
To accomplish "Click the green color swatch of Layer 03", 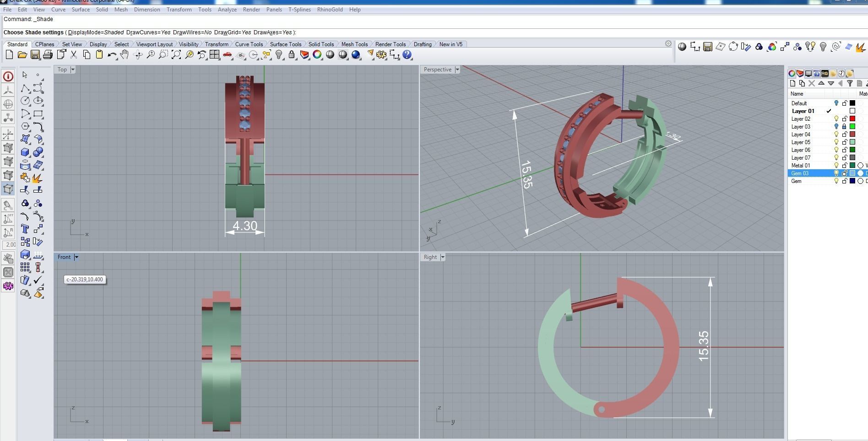I will point(852,127).
